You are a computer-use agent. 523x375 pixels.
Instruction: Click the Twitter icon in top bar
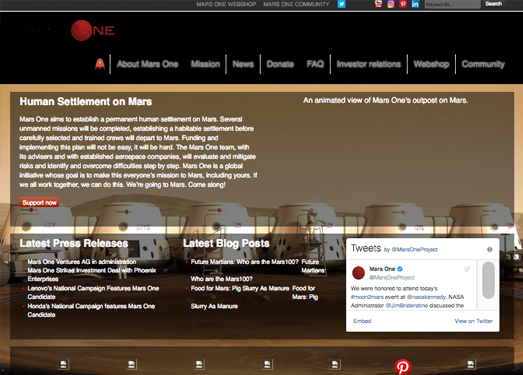coord(341,4)
